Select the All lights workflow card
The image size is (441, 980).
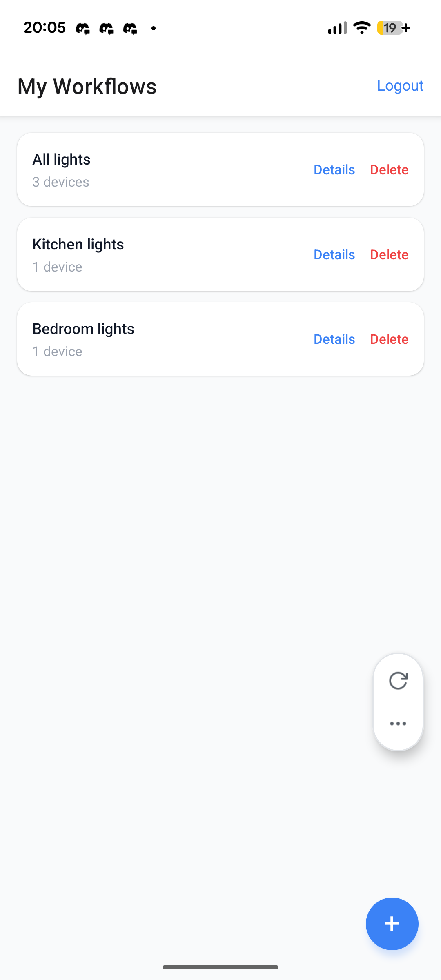(x=163, y=170)
